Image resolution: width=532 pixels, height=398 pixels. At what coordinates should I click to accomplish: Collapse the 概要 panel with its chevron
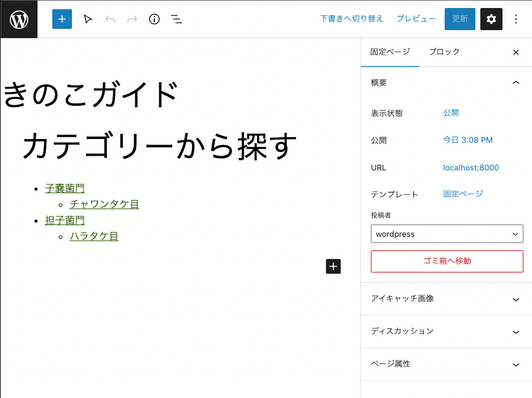click(x=515, y=82)
